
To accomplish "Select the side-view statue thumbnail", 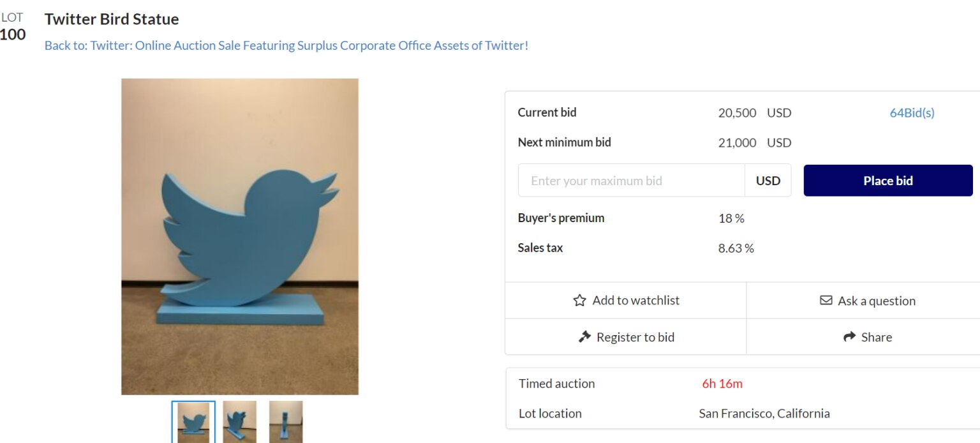I will (x=286, y=422).
